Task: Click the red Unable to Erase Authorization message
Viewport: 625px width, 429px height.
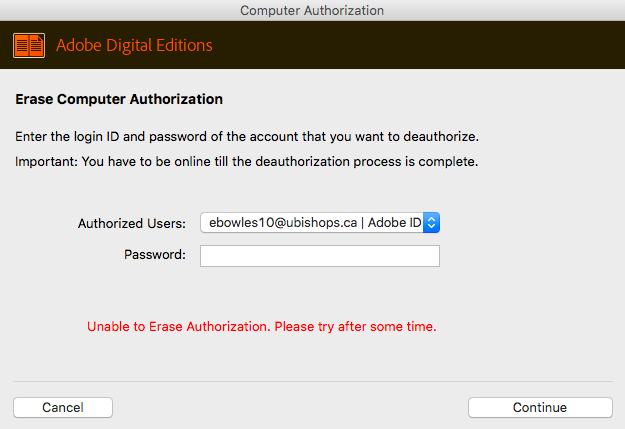Action: [261, 327]
